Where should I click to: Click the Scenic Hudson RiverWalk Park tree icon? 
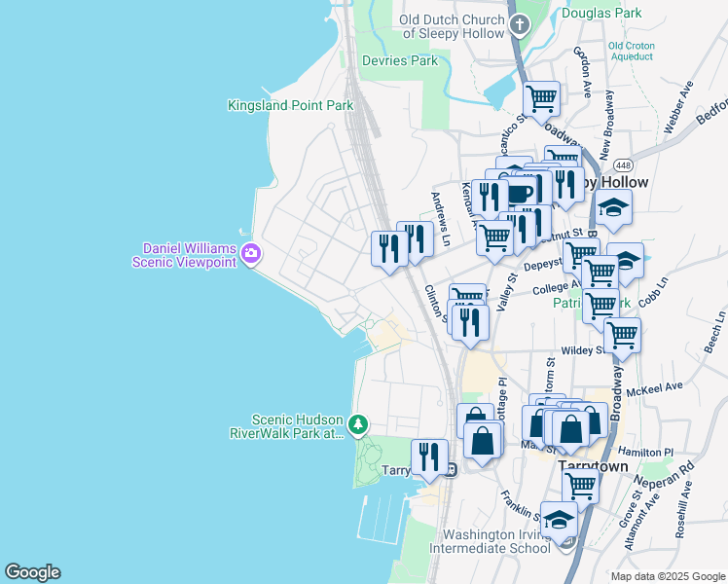(x=359, y=424)
